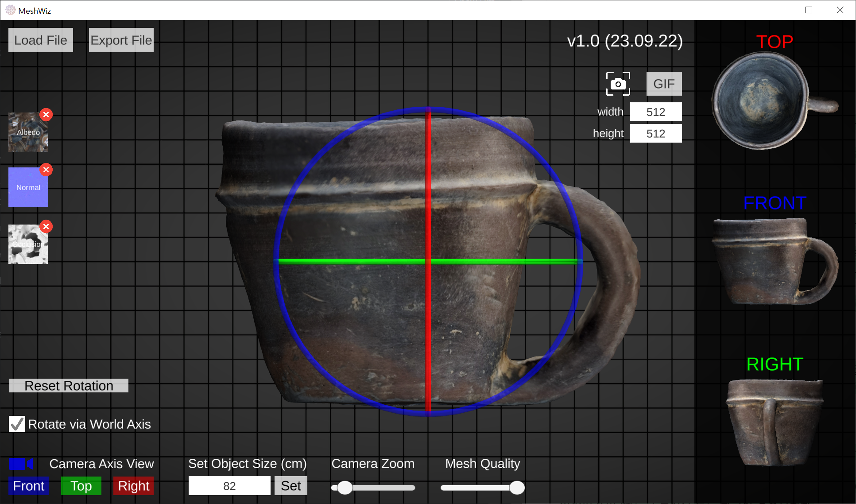856x504 pixels.
Task: Click the version text v1.0 (23.09.22)
Action: click(625, 41)
